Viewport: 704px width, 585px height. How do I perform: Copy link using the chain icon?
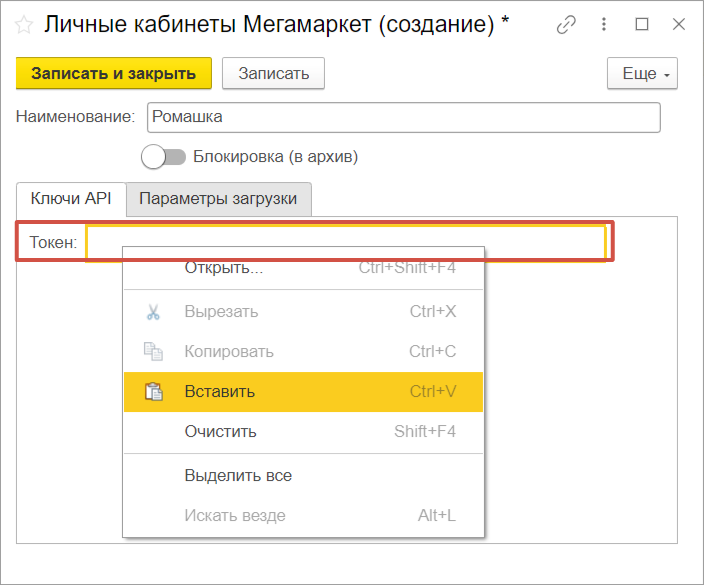pos(567,25)
